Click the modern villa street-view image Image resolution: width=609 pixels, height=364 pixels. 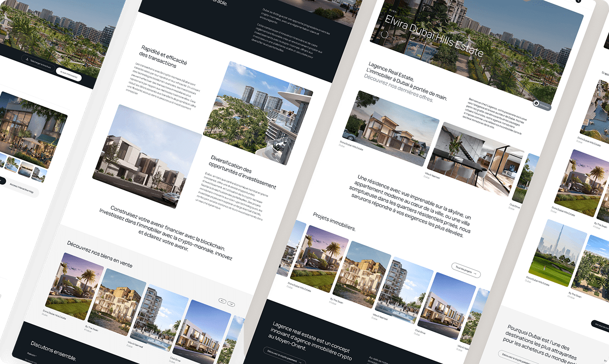pyautogui.click(x=146, y=156)
